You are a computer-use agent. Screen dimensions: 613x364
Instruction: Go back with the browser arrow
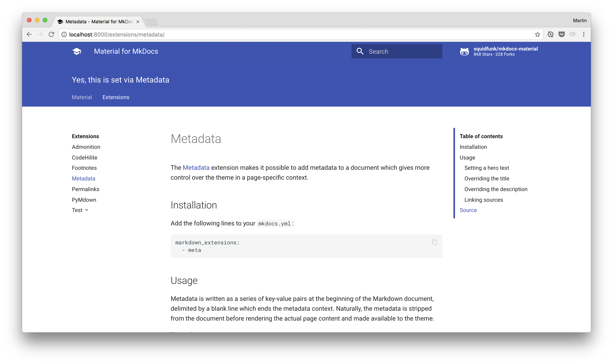click(x=29, y=35)
